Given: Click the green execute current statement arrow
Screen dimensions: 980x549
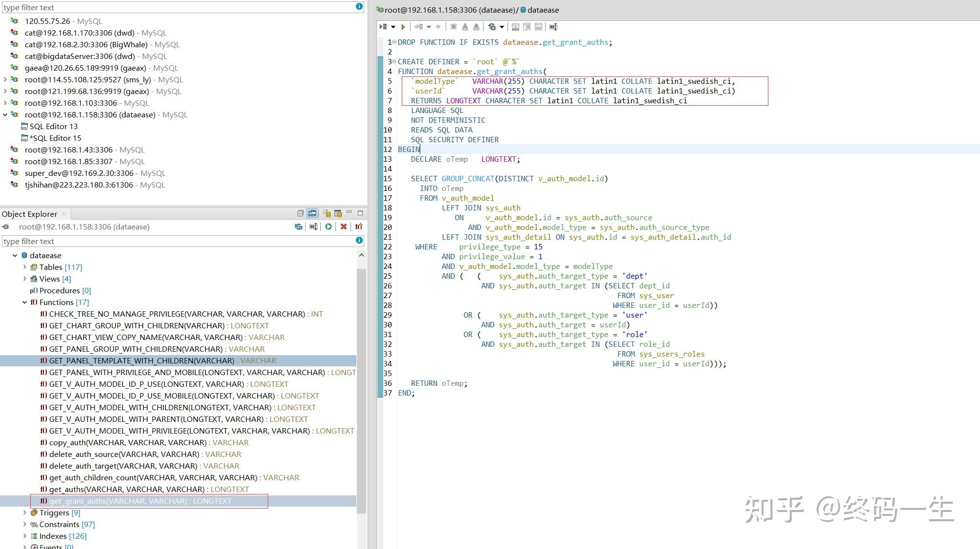Looking at the screenshot, I should pyautogui.click(x=403, y=27).
